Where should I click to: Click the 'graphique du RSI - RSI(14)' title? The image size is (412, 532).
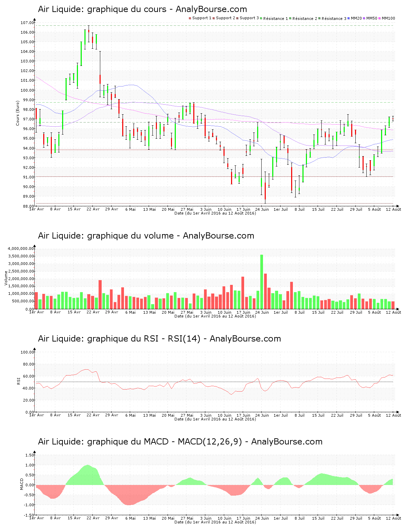tap(159, 339)
